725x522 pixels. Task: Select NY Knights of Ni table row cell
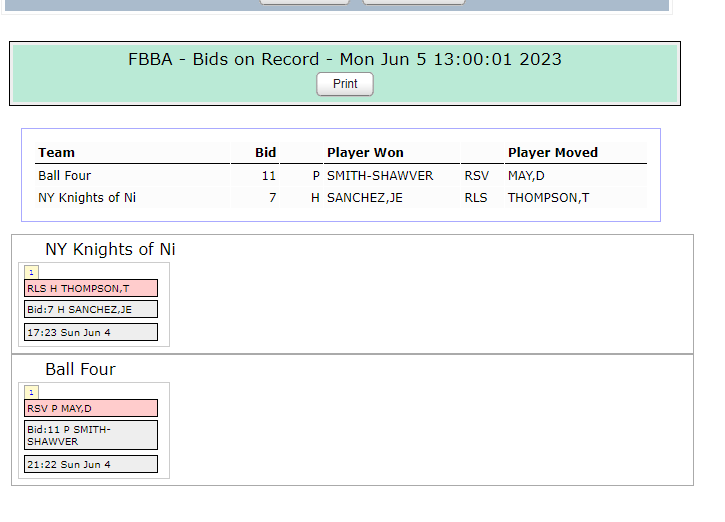click(87, 198)
